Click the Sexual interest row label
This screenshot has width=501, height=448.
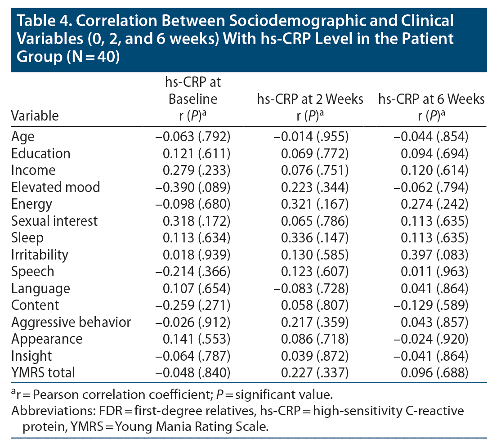click(54, 221)
